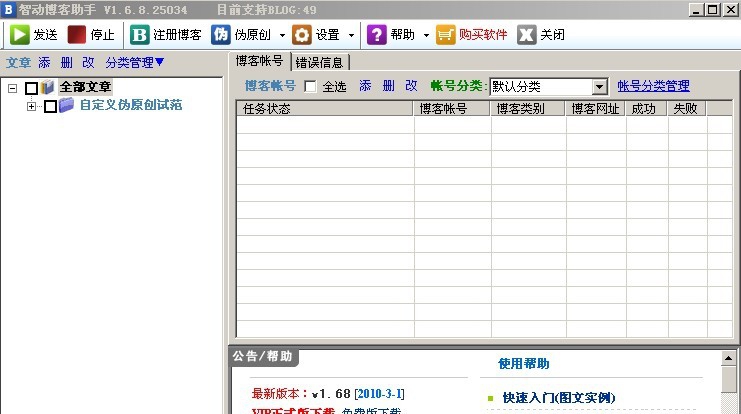The width and height of the screenshot is (741, 414).
Task: Click 改 under the 文章 panel
Action: 88,62
